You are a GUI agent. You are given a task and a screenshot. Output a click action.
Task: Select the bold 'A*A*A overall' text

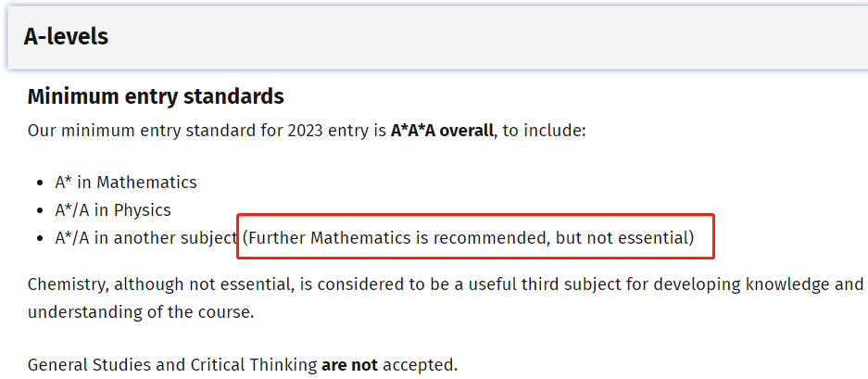pyautogui.click(x=442, y=132)
